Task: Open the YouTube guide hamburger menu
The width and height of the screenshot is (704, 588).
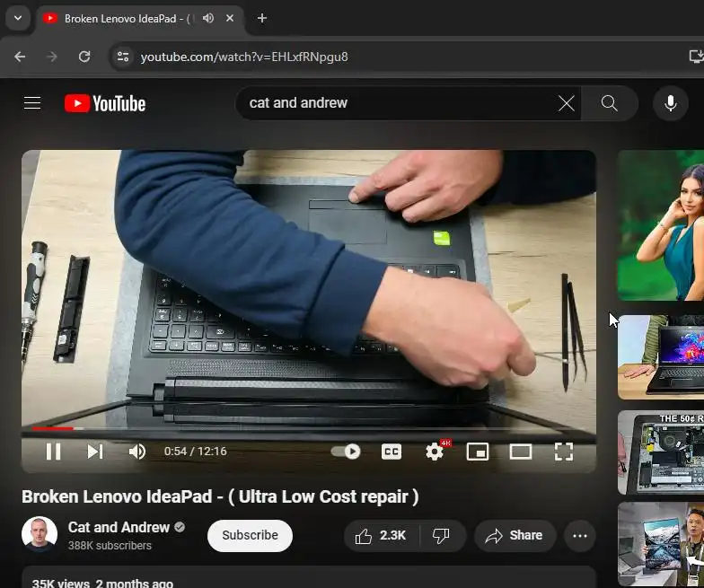Action: point(32,103)
